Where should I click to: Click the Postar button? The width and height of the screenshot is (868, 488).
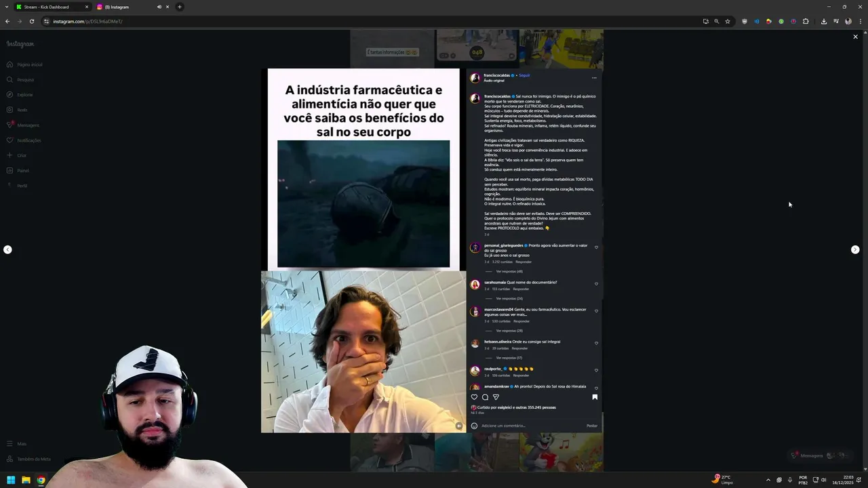click(x=592, y=426)
